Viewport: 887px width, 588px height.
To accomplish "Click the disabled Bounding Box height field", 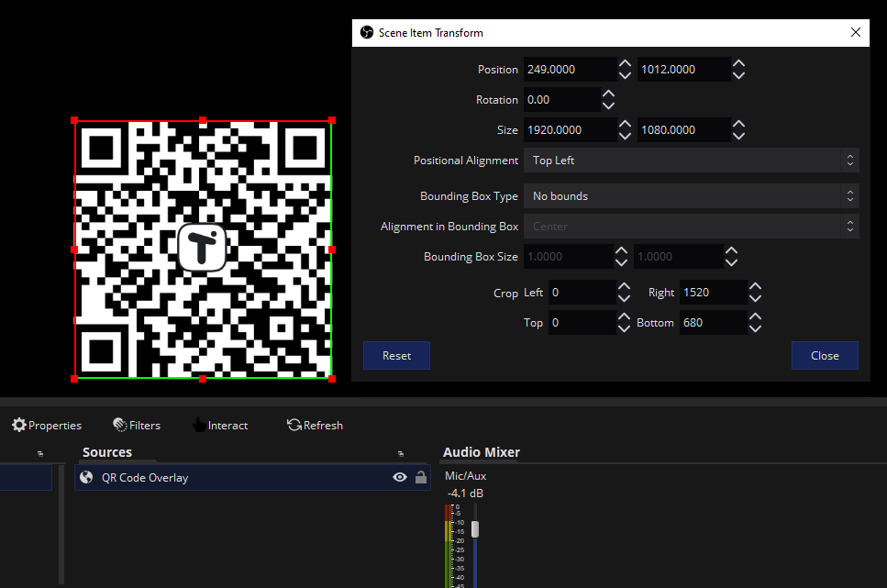I will (x=679, y=256).
